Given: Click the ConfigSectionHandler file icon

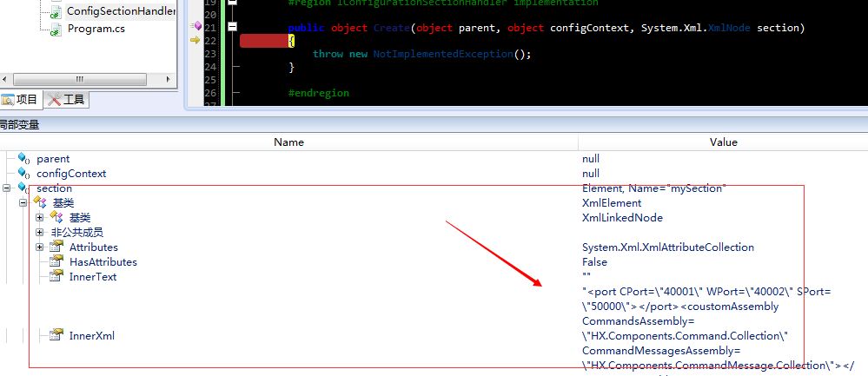Looking at the screenshot, I should tap(54, 11).
